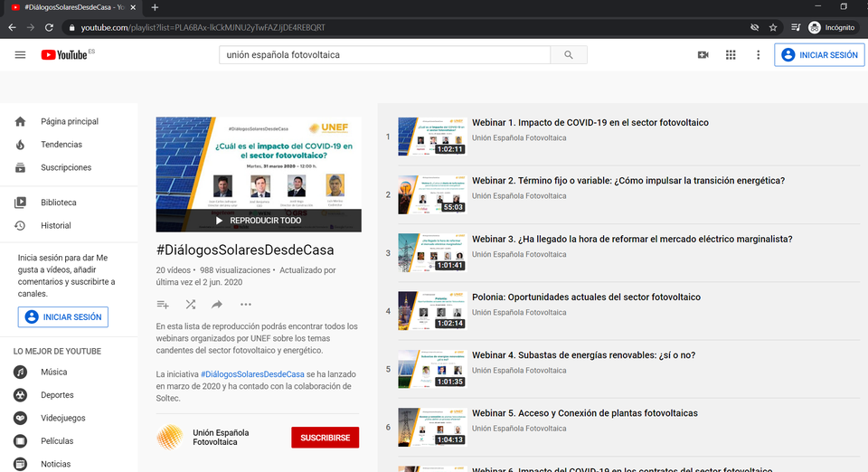Click the search box with 'unión española fotovoltaica'
Image resolution: width=868 pixels, height=472 pixels.
tap(384, 55)
